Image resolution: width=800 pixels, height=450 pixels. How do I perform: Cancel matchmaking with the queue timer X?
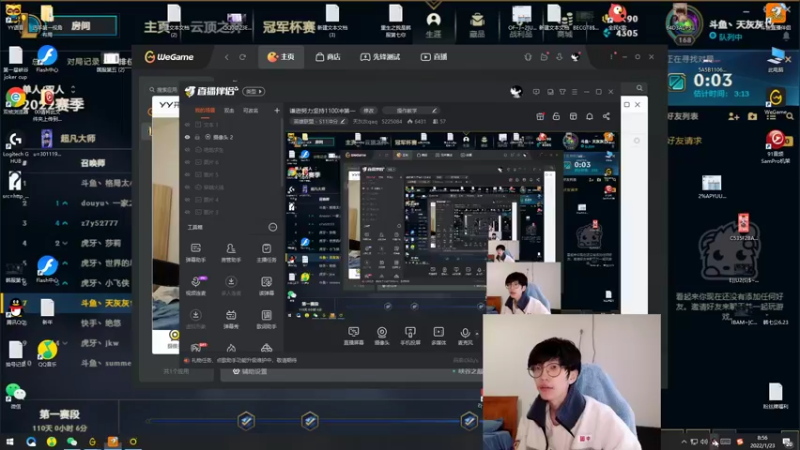coord(788,60)
